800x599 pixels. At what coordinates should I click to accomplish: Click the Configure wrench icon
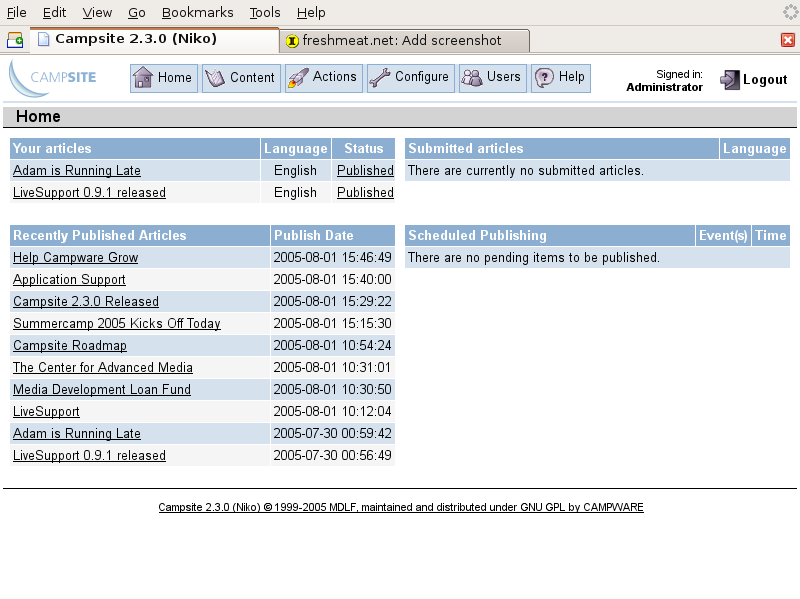coord(380,78)
